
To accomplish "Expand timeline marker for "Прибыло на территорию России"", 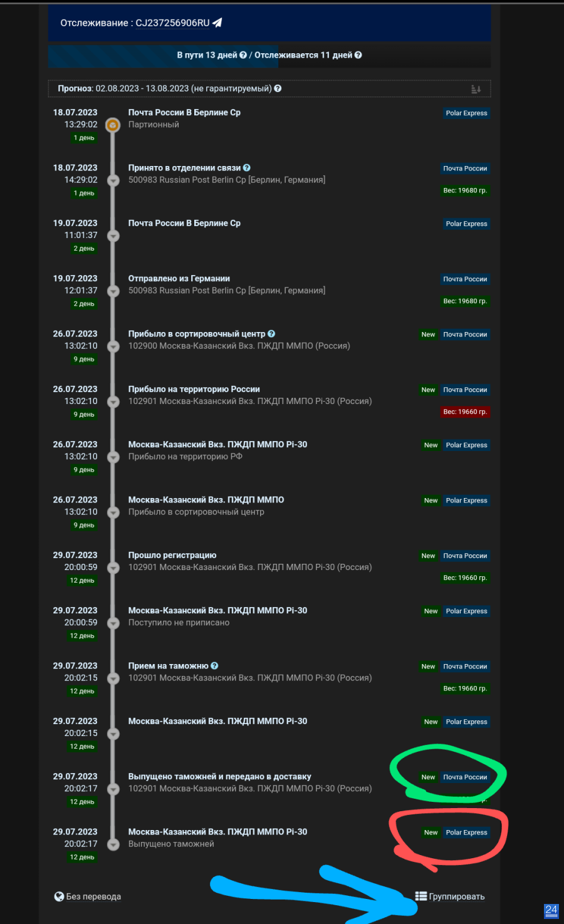I will 113,402.
